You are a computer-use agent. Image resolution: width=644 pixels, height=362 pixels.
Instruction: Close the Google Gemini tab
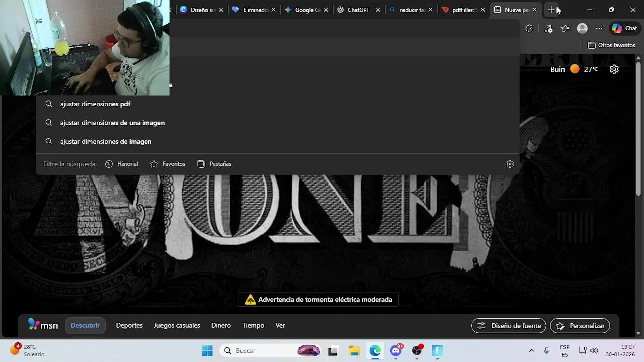click(326, 10)
